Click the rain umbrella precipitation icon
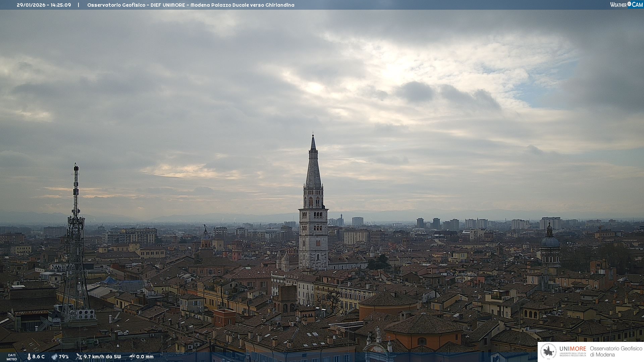644x362 pixels. tap(132, 357)
